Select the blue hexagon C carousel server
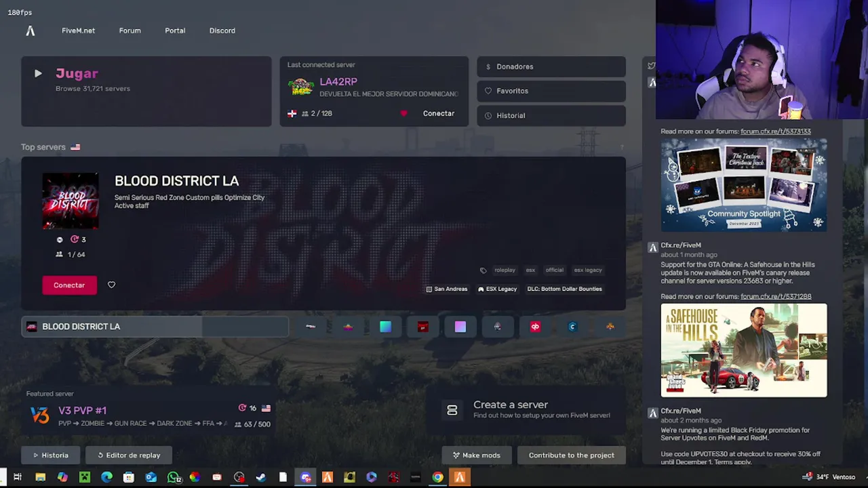The image size is (868, 488). coord(572,327)
